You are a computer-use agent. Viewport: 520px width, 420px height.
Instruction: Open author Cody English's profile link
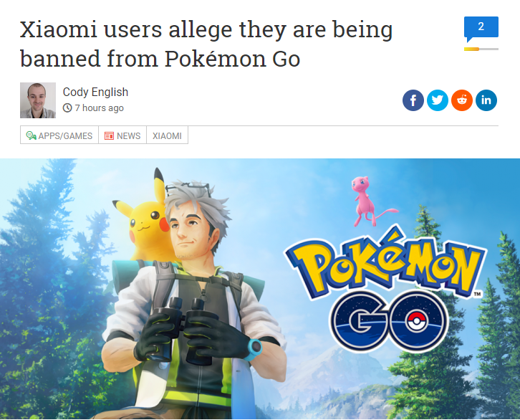95,92
